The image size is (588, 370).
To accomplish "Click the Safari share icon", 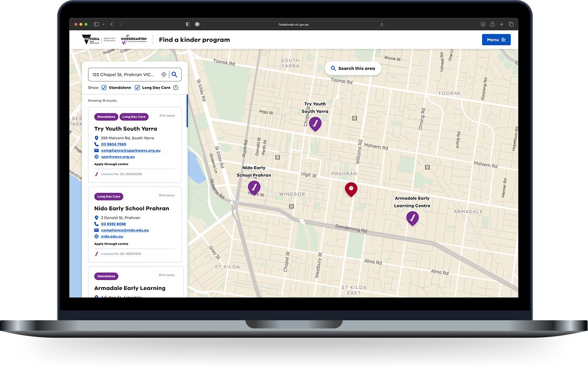I will coord(492,24).
